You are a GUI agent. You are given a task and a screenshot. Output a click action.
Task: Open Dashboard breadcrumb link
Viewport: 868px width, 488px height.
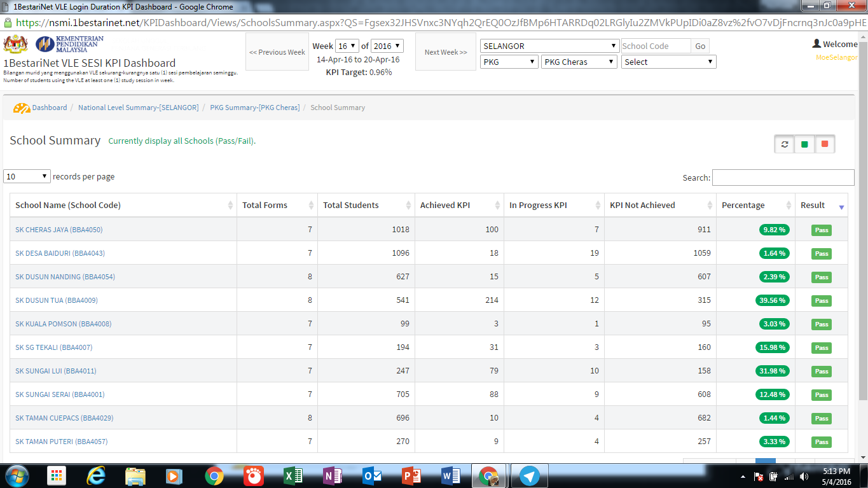[x=50, y=108]
